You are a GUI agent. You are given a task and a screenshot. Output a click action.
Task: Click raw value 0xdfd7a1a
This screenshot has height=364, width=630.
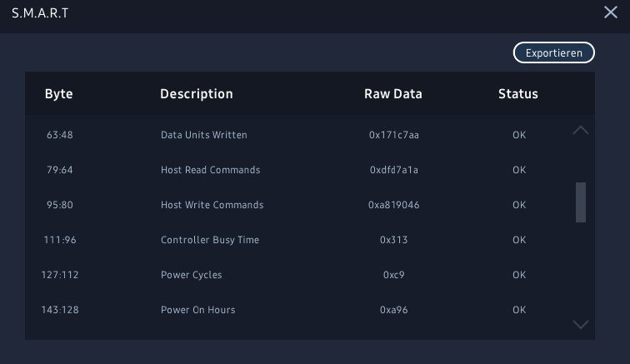[393, 170]
